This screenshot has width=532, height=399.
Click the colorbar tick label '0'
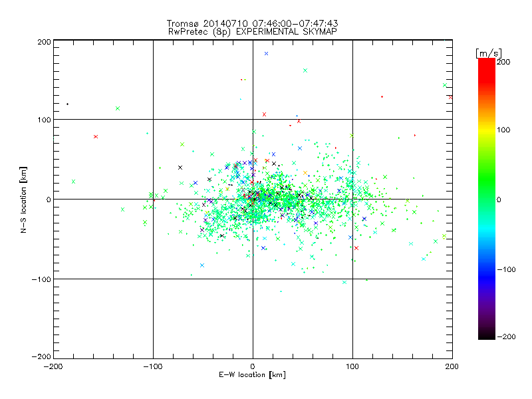coord(499,199)
